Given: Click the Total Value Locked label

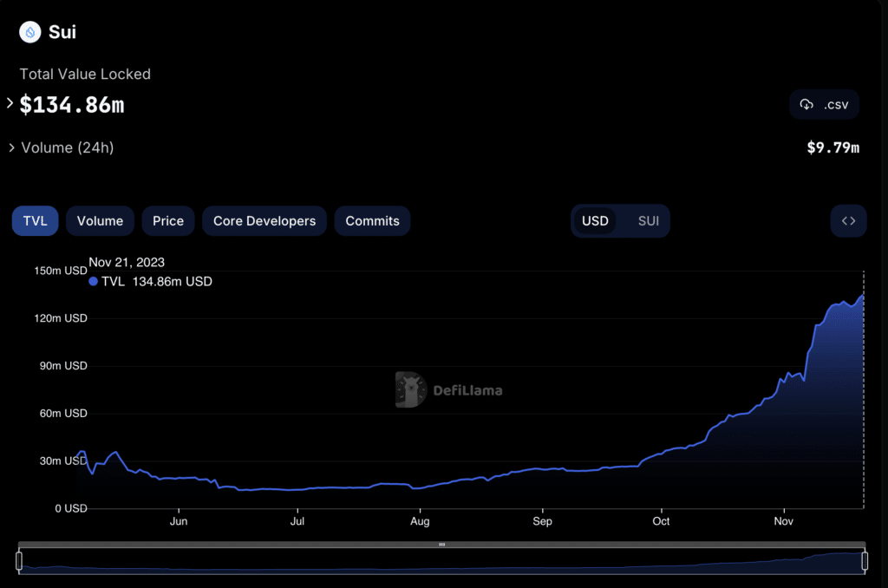Looking at the screenshot, I should 85,75.
